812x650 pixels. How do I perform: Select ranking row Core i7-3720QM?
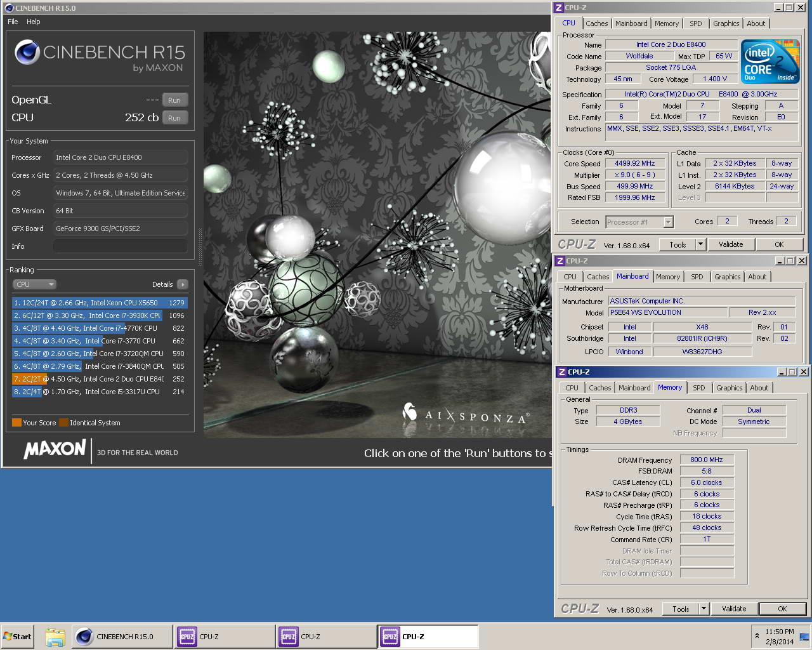100,354
